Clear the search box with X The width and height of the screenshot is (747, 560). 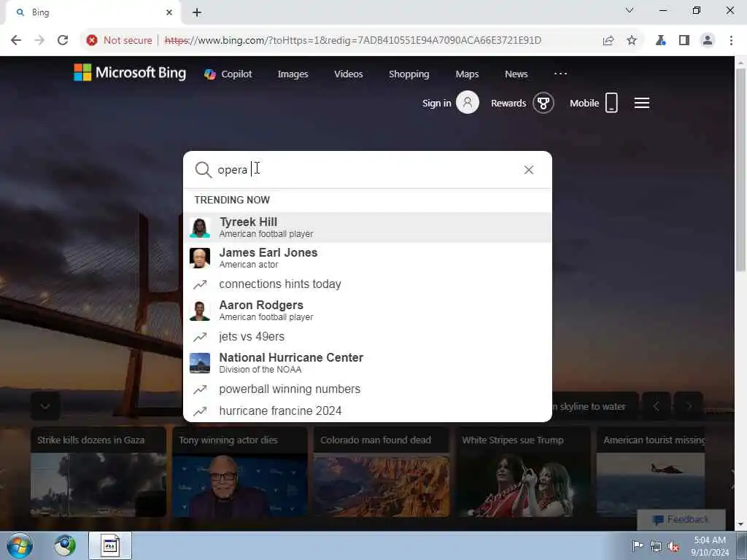click(x=529, y=170)
